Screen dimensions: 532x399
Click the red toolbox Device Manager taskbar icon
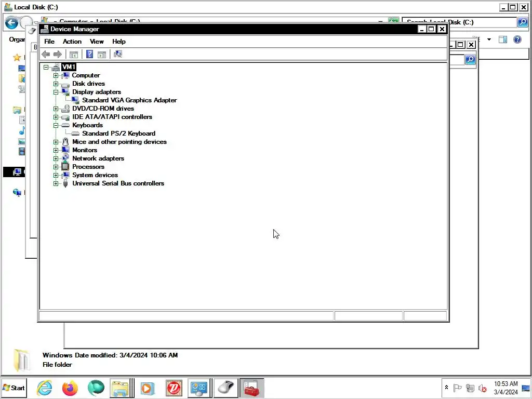(x=252, y=388)
